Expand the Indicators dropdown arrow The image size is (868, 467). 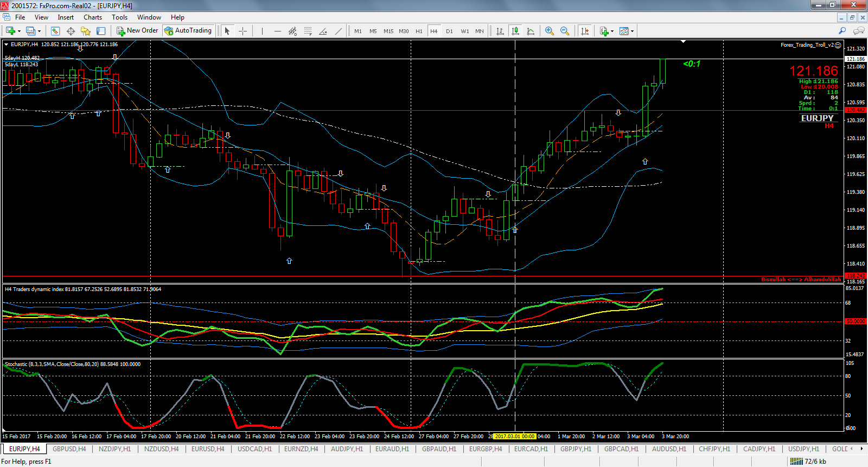(612, 31)
